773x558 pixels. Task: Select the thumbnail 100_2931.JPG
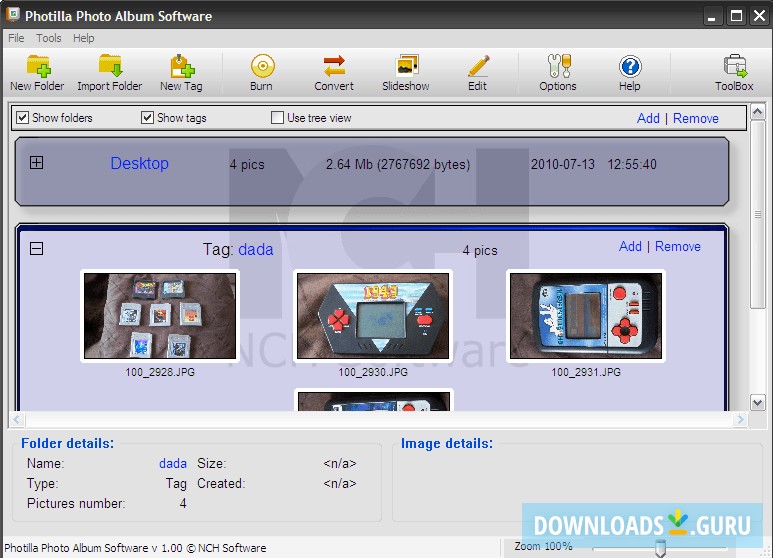coord(586,315)
